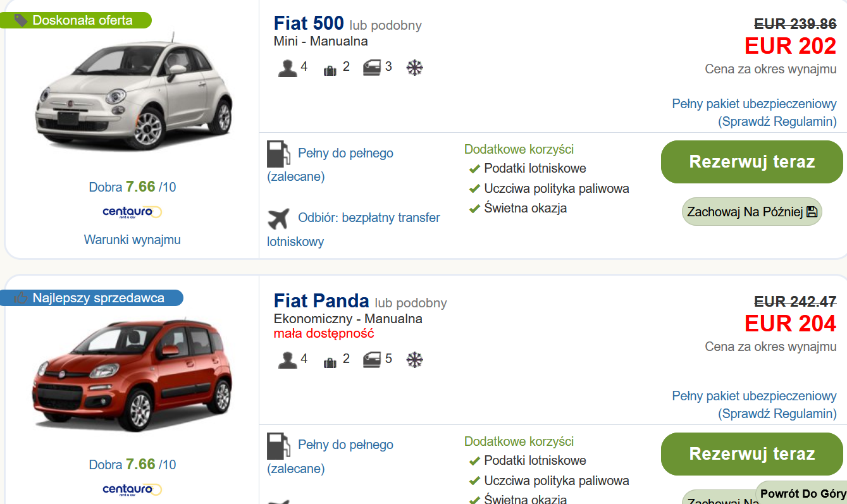
Task: Click Powrót Do Góry button
Action: point(802,493)
